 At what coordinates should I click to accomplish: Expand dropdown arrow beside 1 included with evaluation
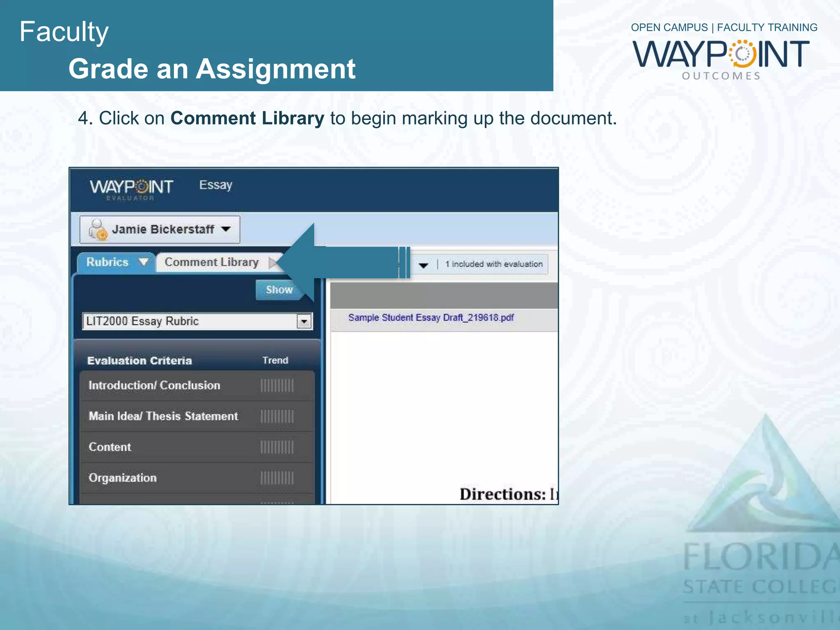pos(424,265)
